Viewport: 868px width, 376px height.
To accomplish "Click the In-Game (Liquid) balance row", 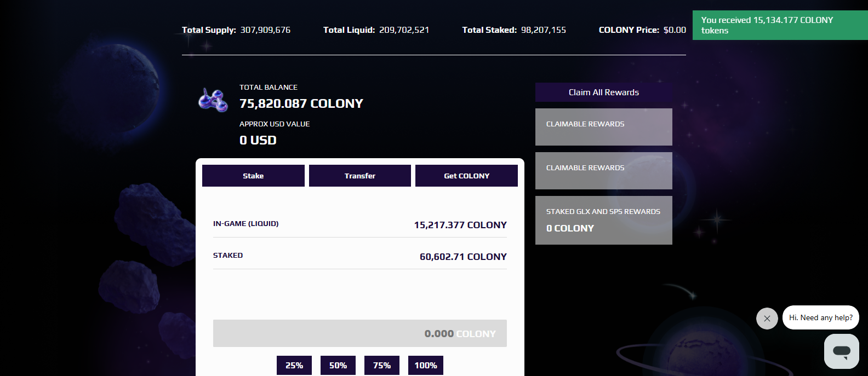I will coord(360,224).
